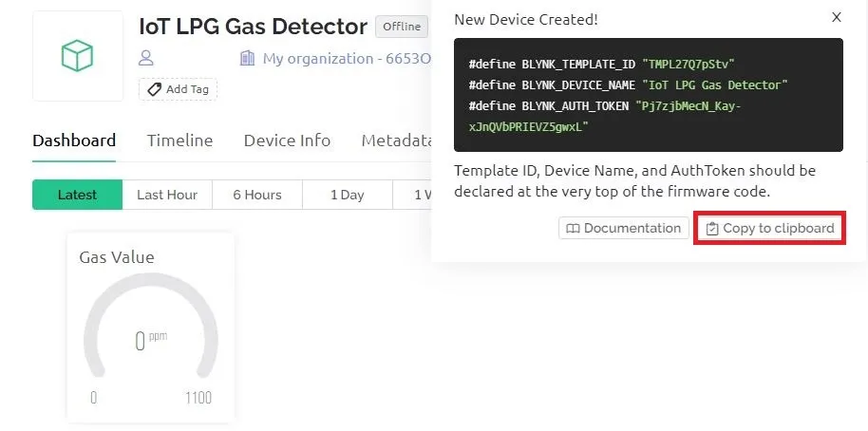868x431 pixels.
Task: Click Copy to clipboard button
Action: coord(770,228)
